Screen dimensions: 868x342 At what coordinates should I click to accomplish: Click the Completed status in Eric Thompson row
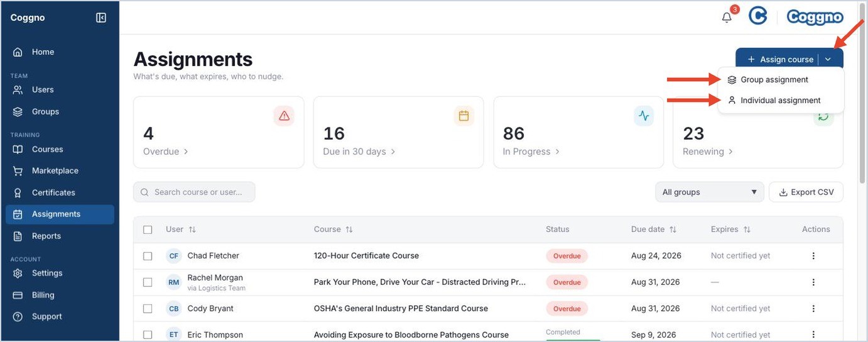(563, 332)
